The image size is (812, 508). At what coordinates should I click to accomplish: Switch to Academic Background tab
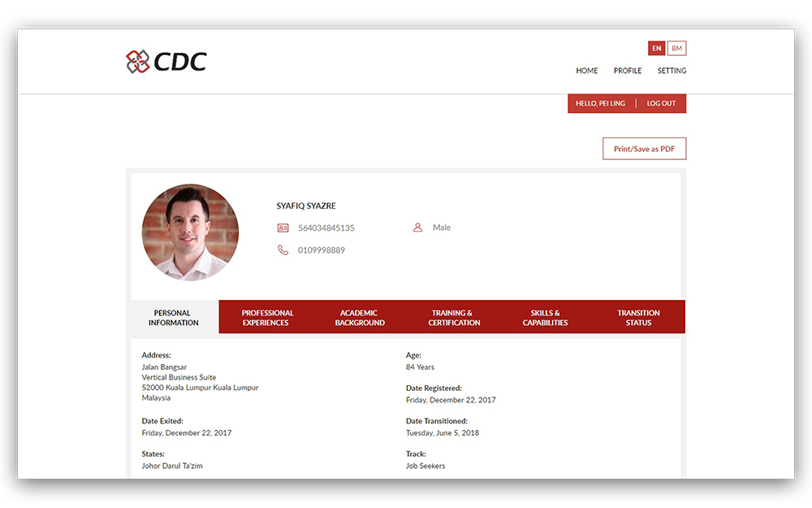pos(360,318)
